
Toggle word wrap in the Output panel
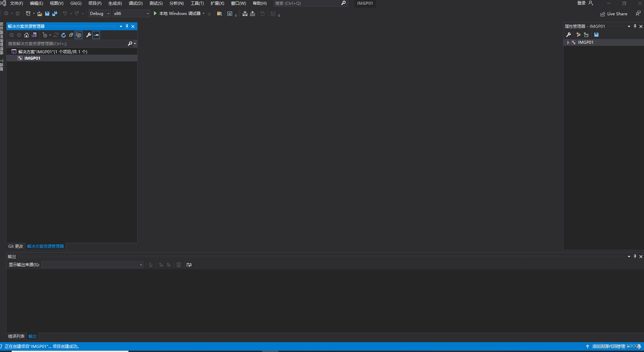pos(189,265)
